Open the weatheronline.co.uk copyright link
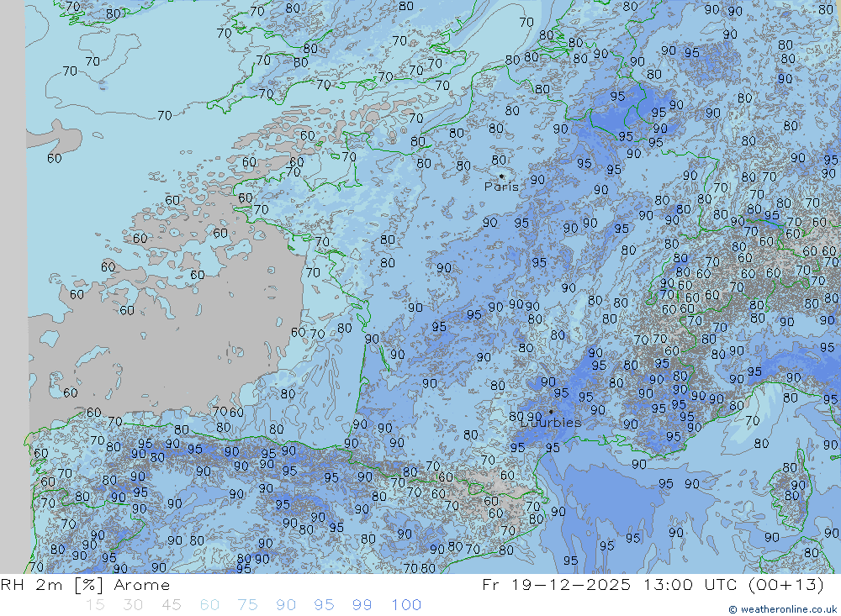The height and width of the screenshot is (616, 841). click(x=783, y=609)
